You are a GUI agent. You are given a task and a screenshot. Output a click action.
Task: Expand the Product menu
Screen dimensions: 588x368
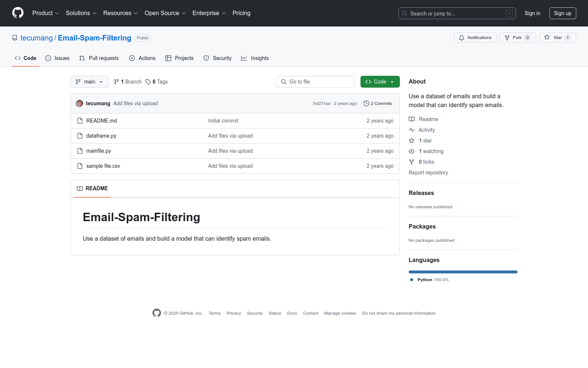(45, 13)
